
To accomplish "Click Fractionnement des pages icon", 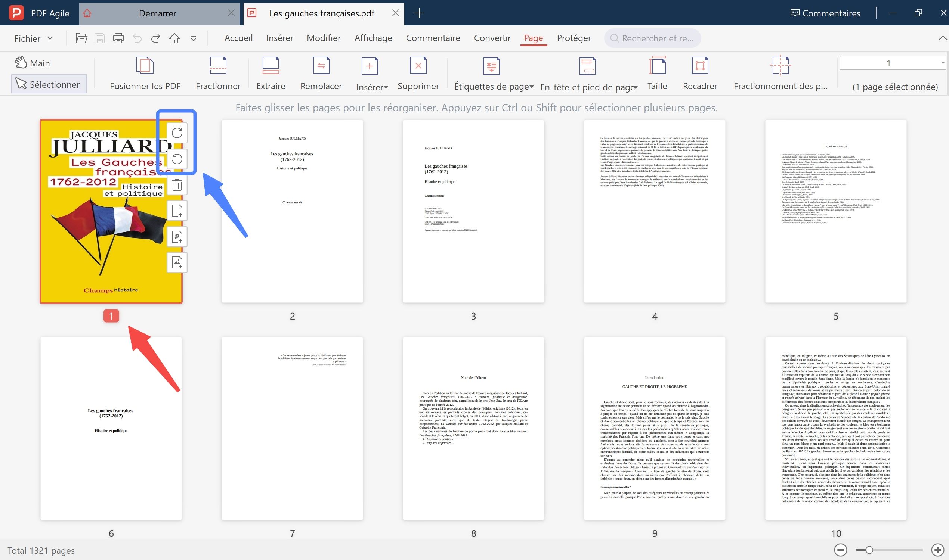I will [780, 66].
